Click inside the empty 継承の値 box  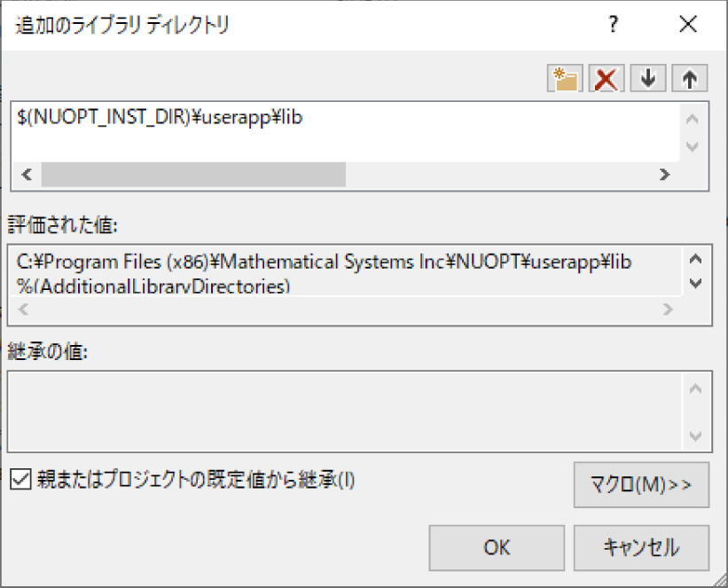point(346,412)
